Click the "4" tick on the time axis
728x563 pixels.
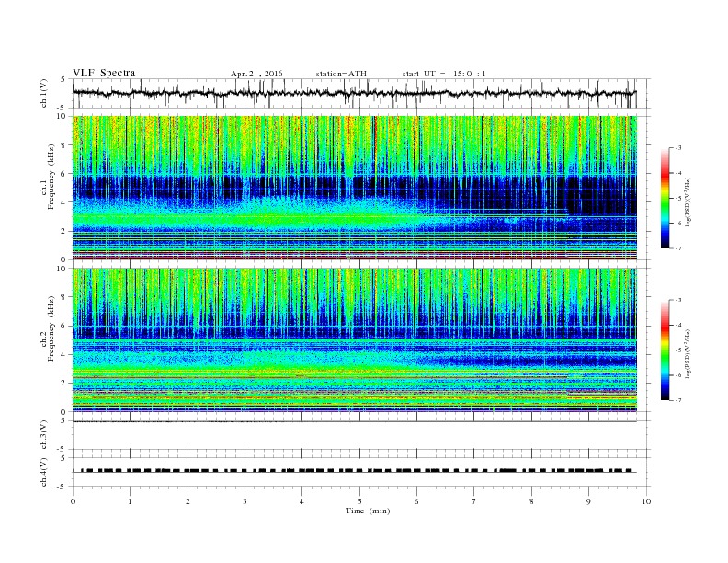tap(301, 501)
